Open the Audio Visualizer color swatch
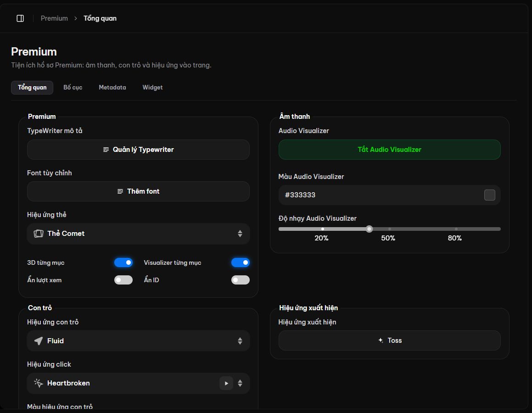The image size is (532, 413). 490,195
